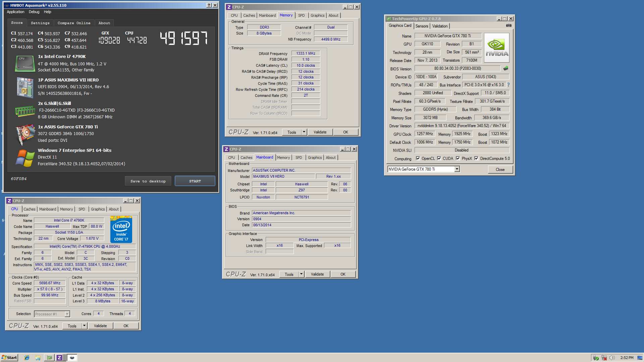This screenshot has height=362, width=644.
Task: Switch to Compare Online tab in Aquamark
Action: coord(74,23)
